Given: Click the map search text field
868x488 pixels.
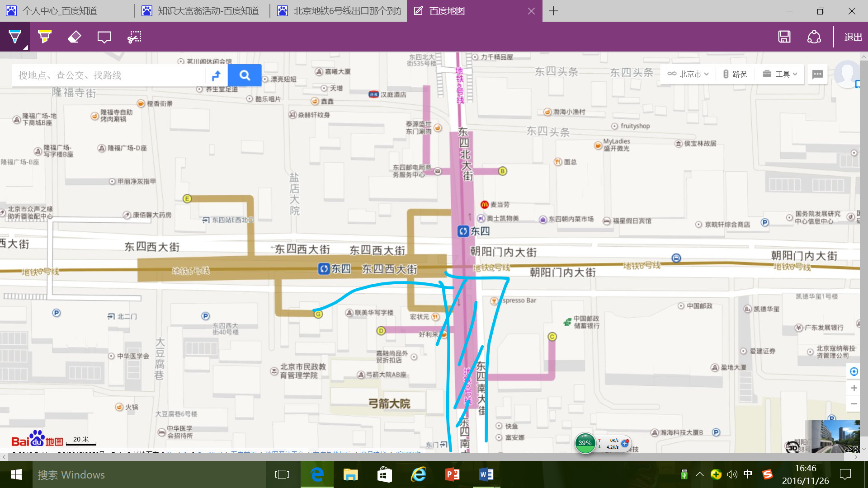Looking at the screenshot, I should (x=108, y=75).
